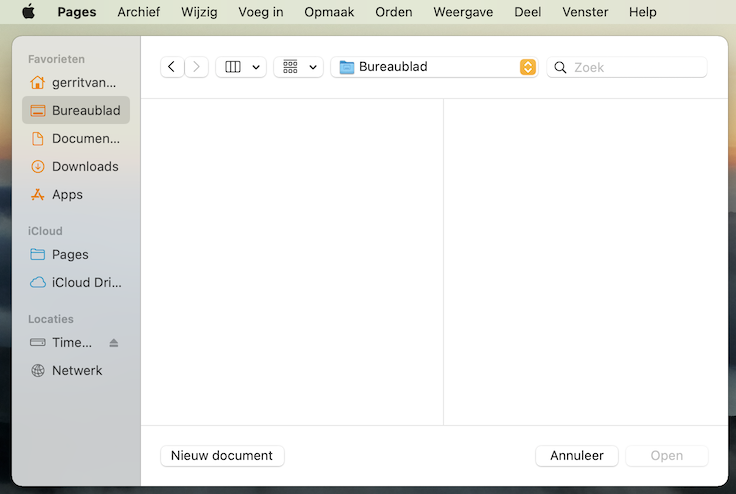This screenshot has height=494, width=736.
Task: Expand the view mode dropdown chevron
Action: pyautogui.click(x=256, y=67)
